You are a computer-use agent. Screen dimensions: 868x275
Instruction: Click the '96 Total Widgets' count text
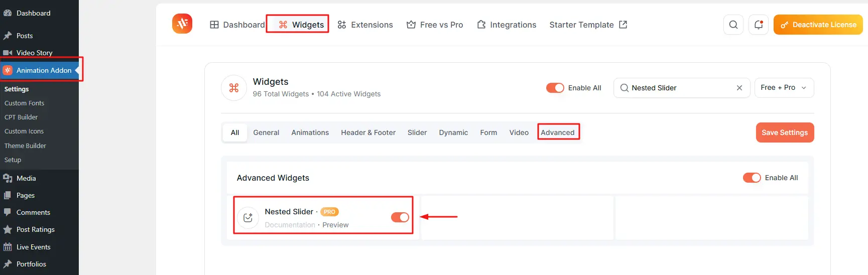coord(281,94)
